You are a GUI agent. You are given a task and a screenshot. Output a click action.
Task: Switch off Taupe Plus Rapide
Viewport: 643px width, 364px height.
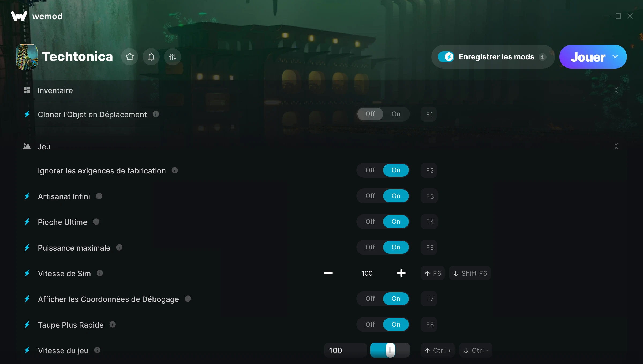[x=370, y=324]
